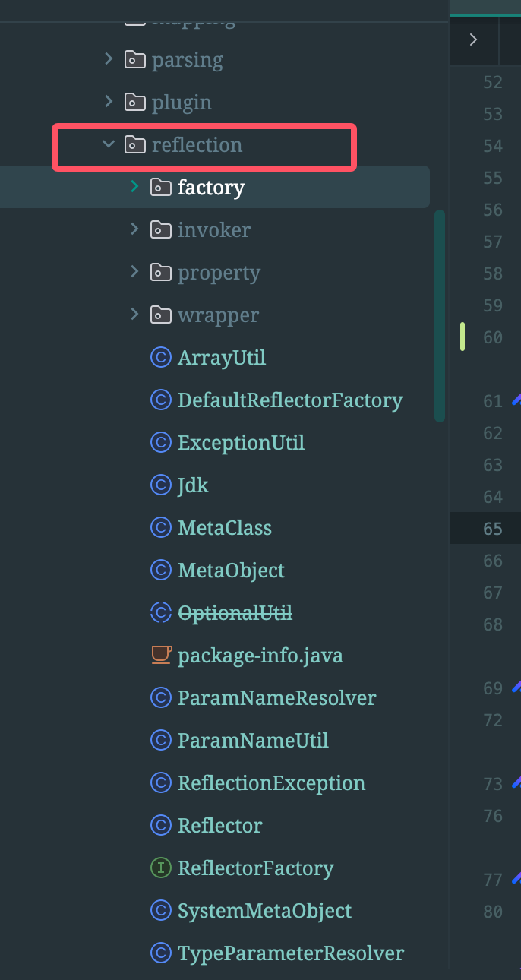Select the factory tree item

212,187
